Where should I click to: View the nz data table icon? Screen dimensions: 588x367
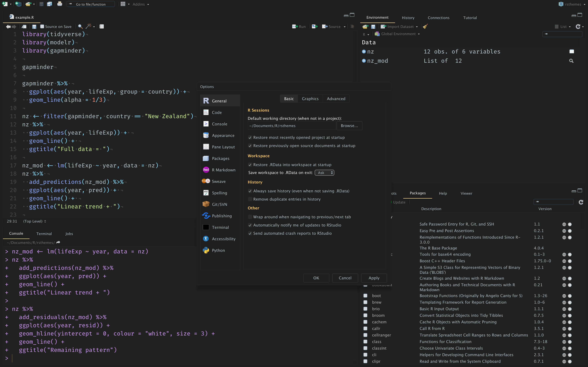(x=571, y=52)
